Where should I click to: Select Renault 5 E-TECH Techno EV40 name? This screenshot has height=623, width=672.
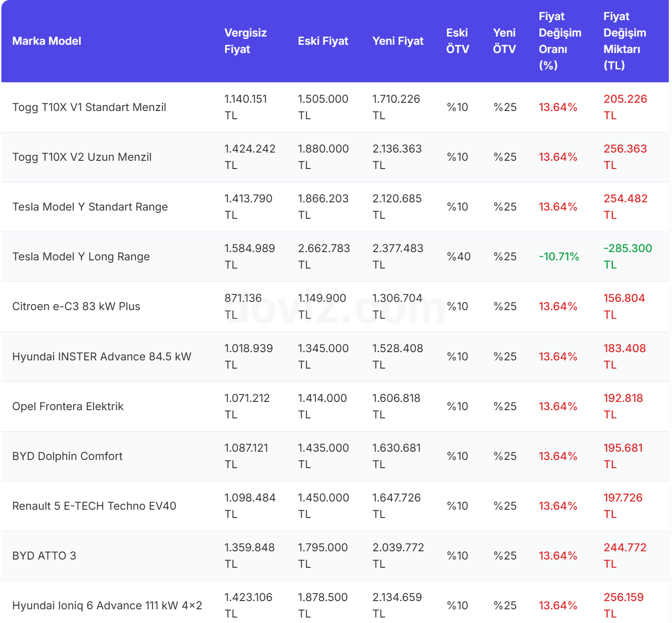click(94, 506)
